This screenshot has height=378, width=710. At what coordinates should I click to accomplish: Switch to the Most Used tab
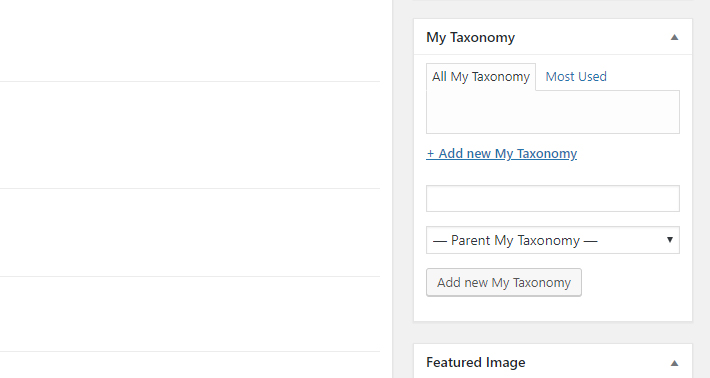pos(576,77)
